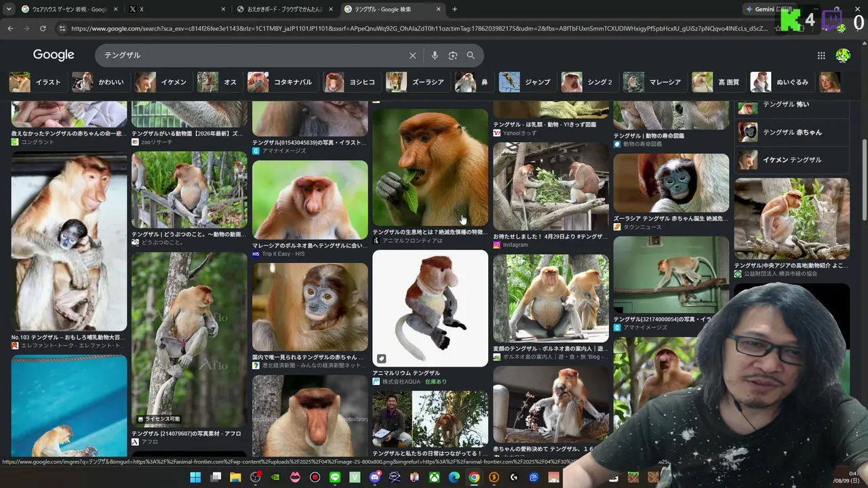Open File Explorer from the taskbar
The height and width of the screenshot is (488, 868).
235,477
